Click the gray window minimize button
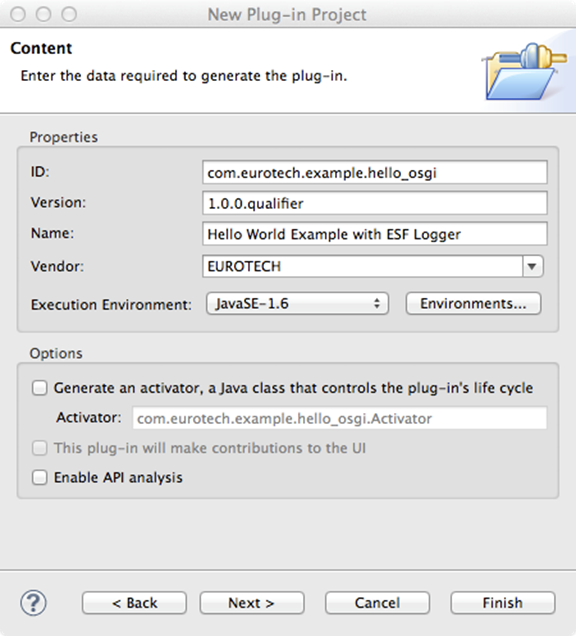This screenshot has width=576, height=636. (43, 14)
